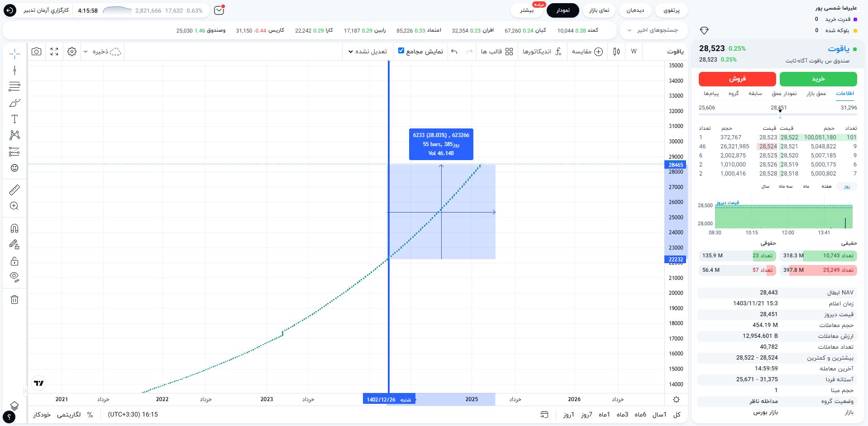The height and width of the screenshot is (426, 868).
Task: Select the brush drawing tool
Action: pyautogui.click(x=14, y=103)
